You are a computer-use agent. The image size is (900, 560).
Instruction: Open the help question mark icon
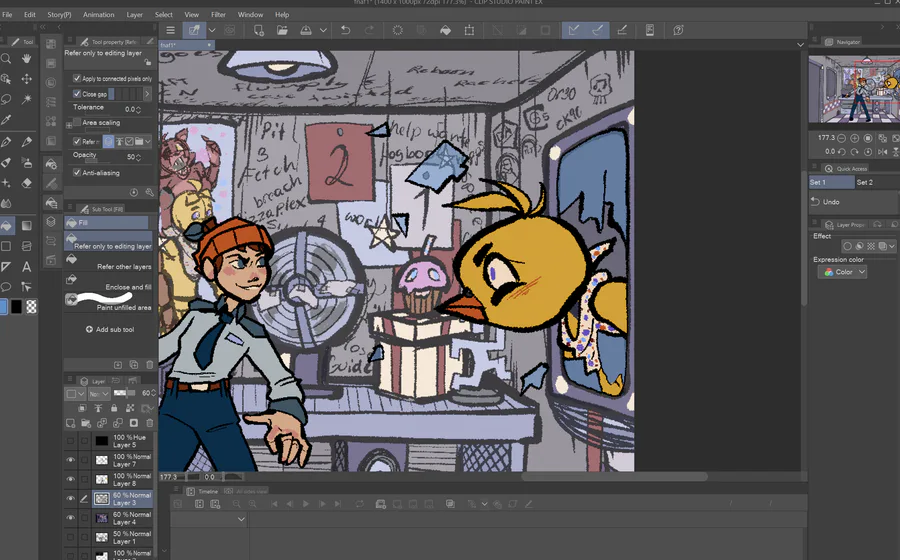click(678, 30)
